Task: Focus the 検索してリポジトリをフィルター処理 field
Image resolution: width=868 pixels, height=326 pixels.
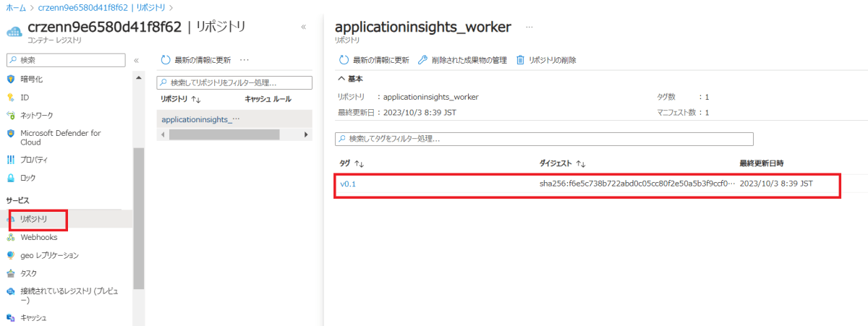Action: 234,82
